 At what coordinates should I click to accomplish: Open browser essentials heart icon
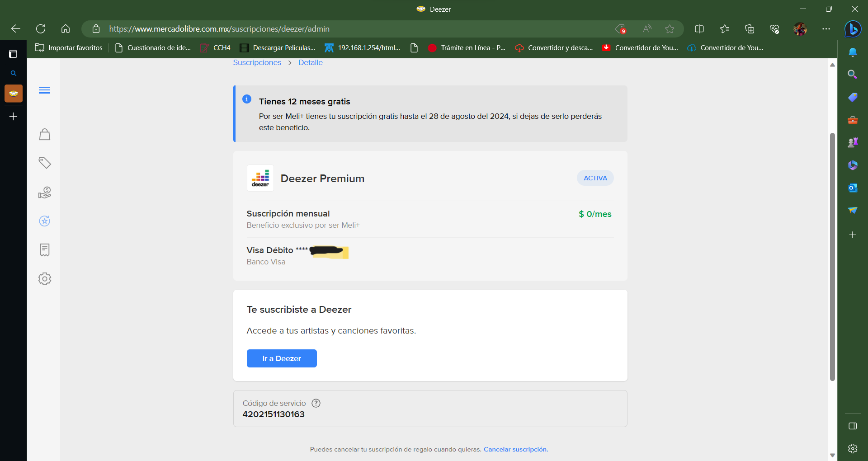coord(774,29)
